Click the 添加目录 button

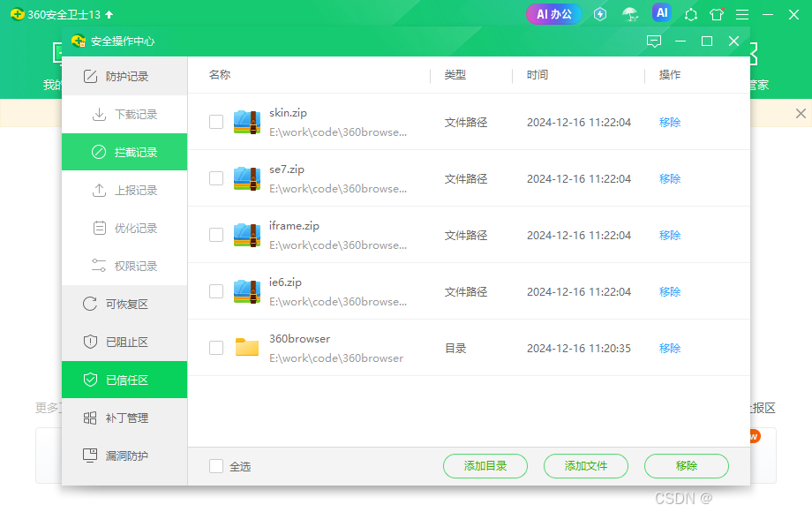pos(485,466)
